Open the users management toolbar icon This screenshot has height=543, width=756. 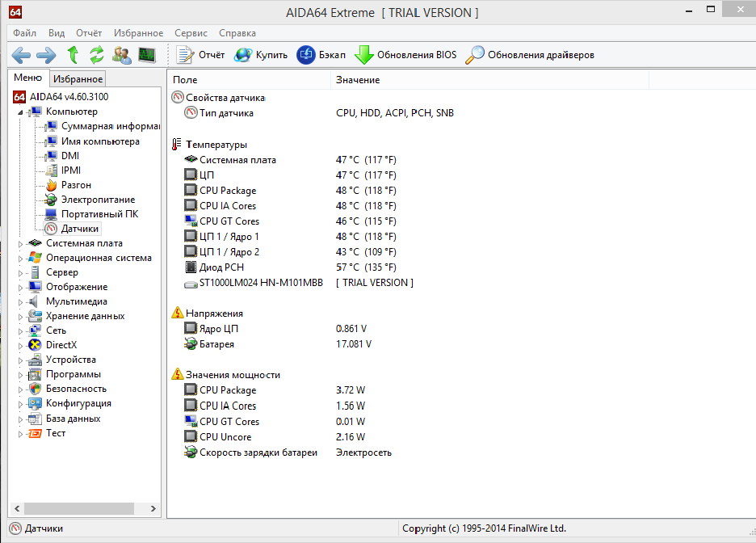(x=121, y=55)
